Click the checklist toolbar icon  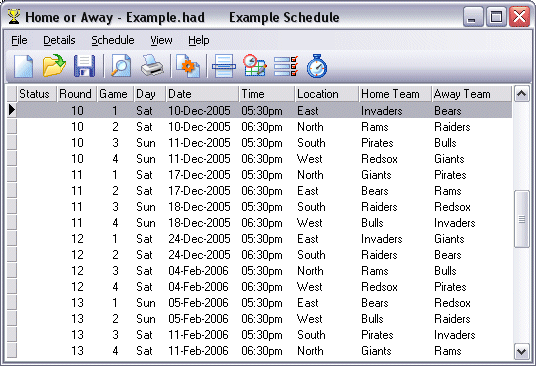(x=286, y=66)
